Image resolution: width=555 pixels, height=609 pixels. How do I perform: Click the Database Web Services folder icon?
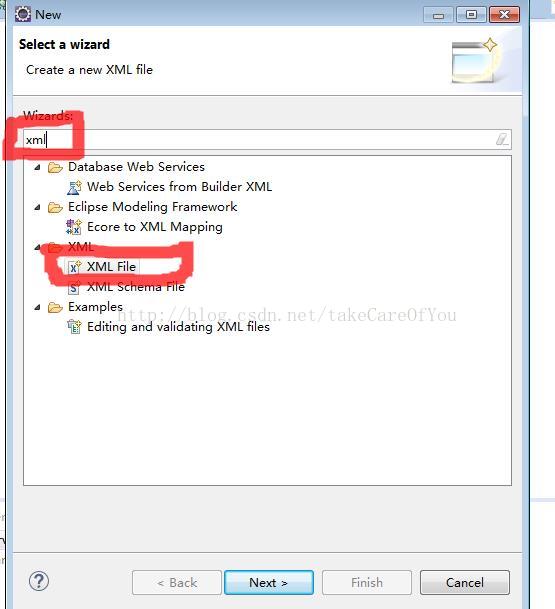tap(55, 167)
